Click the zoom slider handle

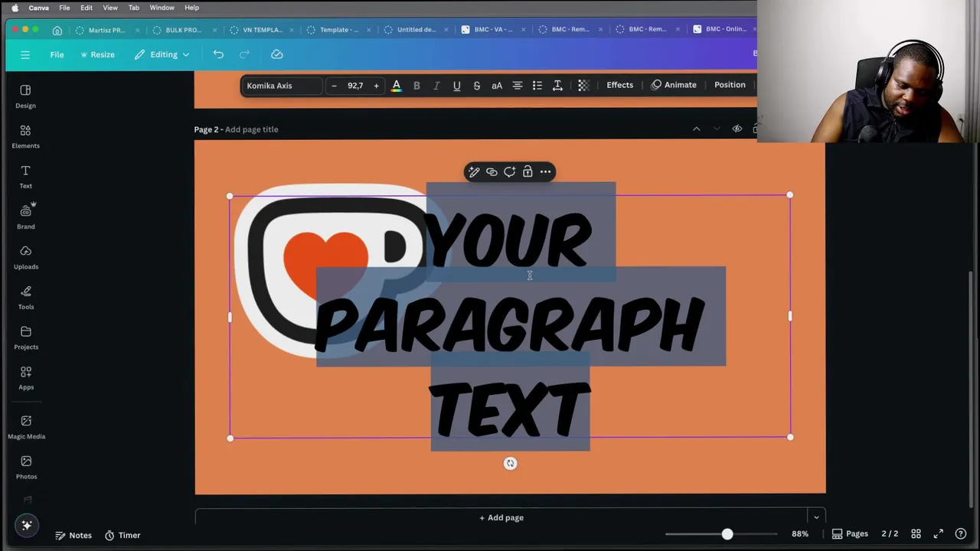tap(727, 533)
